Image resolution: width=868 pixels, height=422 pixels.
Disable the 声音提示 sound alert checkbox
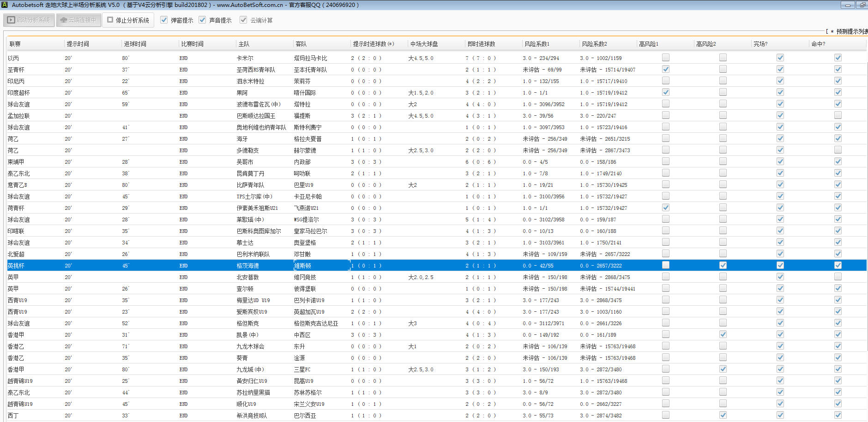pos(202,20)
